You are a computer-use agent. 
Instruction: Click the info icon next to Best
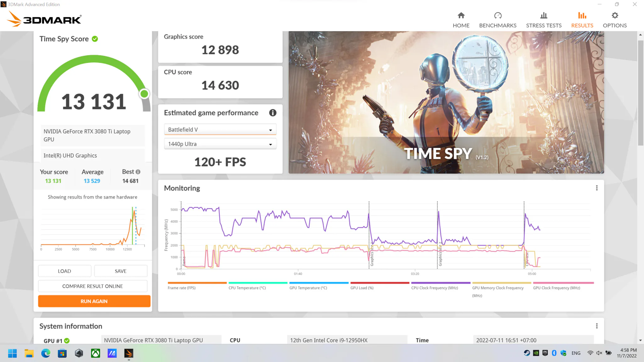[x=138, y=172]
